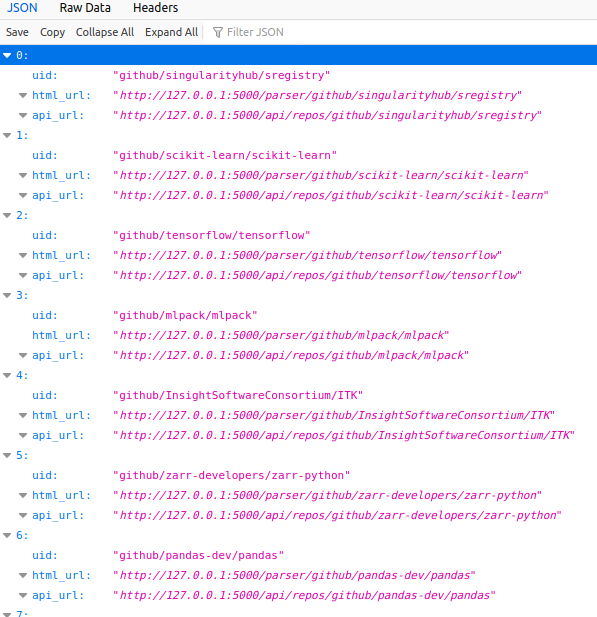This screenshot has height=617, width=597.
Task: Select uid value "github/pandas-dev/pandas"
Action: (198, 555)
